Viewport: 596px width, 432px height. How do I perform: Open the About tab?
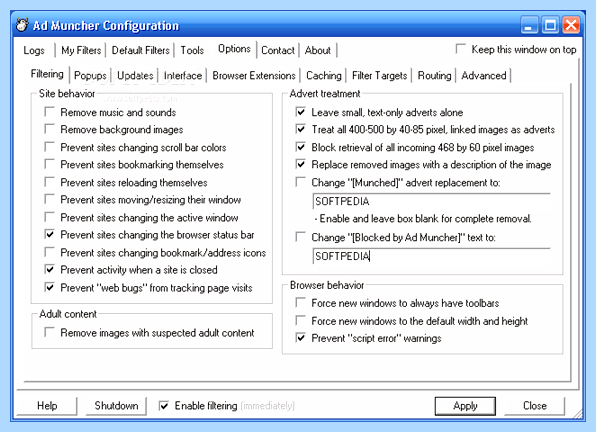[318, 50]
